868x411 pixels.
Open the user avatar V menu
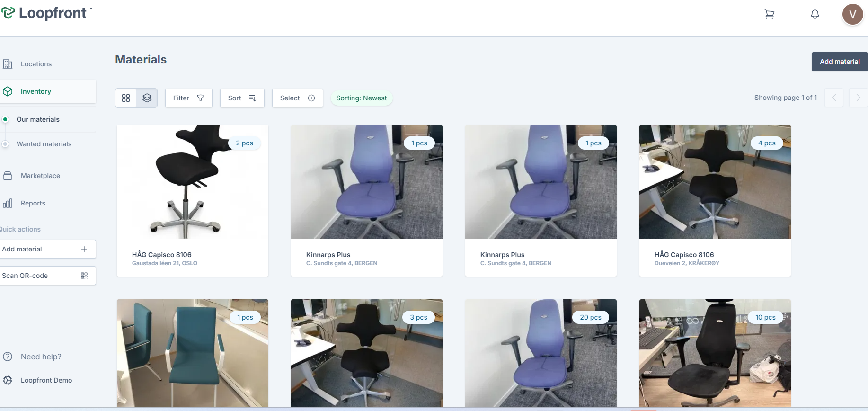click(x=852, y=14)
